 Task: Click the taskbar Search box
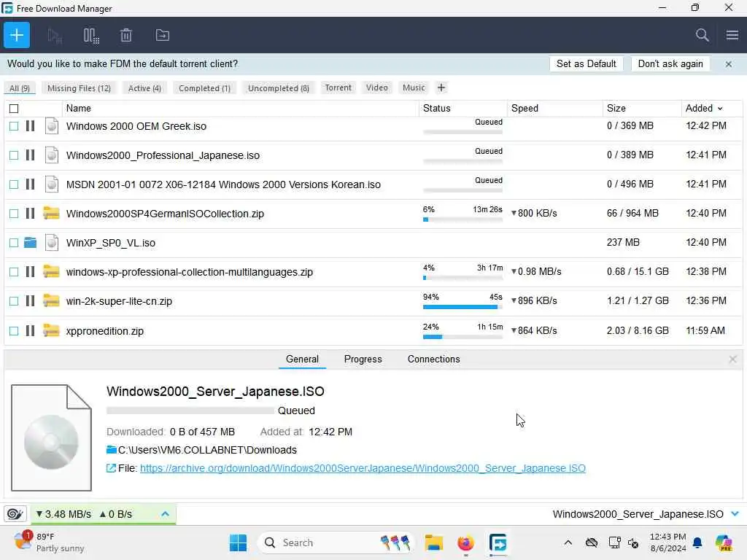(336, 542)
